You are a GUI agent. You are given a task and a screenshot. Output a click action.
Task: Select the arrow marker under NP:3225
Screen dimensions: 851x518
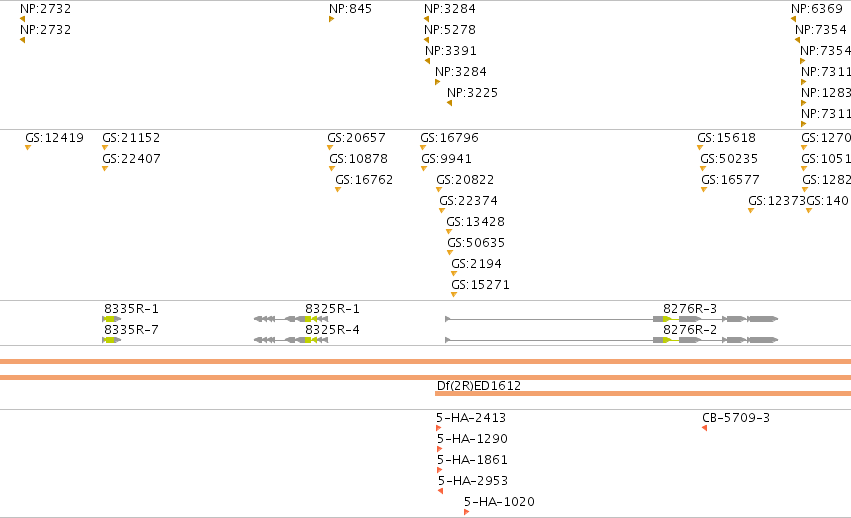tap(449, 103)
